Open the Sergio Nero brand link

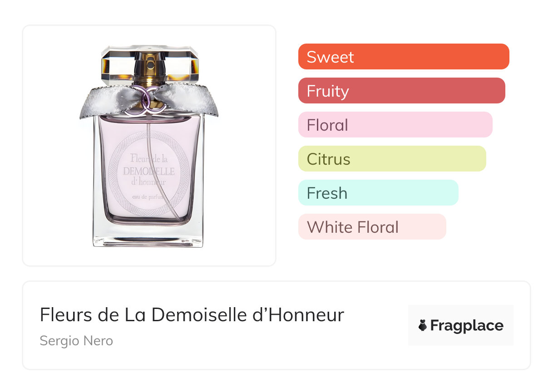coord(76,341)
